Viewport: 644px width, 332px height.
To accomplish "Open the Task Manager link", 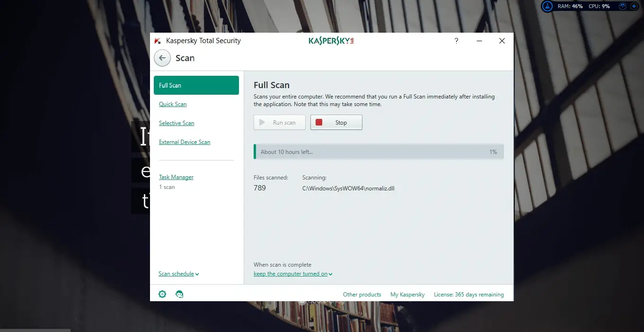I will pyautogui.click(x=176, y=177).
